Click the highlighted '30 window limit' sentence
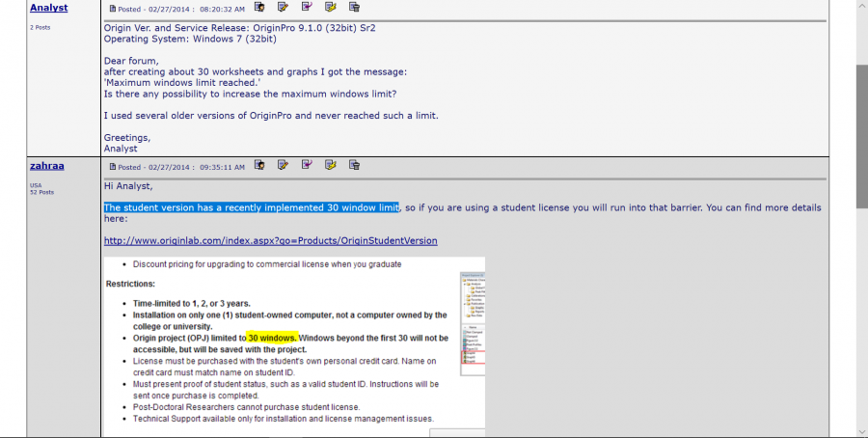The width and height of the screenshot is (868, 438). (x=252, y=207)
